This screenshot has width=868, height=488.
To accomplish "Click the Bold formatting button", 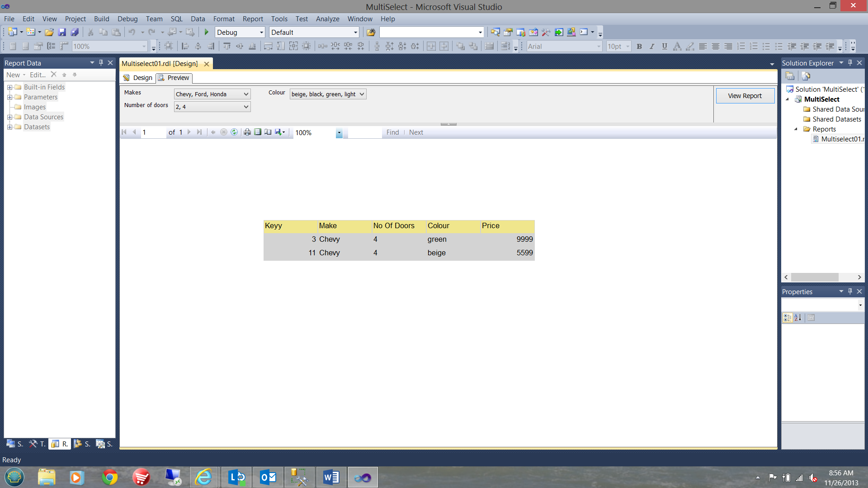I will 639,46.
